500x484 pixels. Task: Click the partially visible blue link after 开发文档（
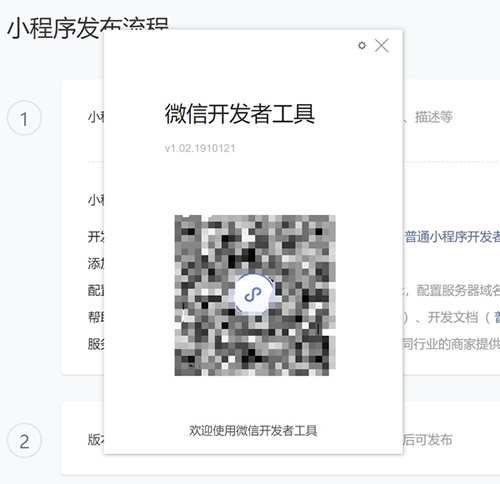click(497, 317)
